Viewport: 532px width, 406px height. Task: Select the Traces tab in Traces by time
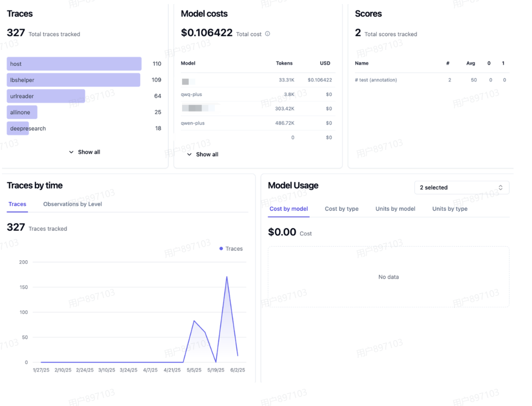pyautogui.click(x=17, y=204)
